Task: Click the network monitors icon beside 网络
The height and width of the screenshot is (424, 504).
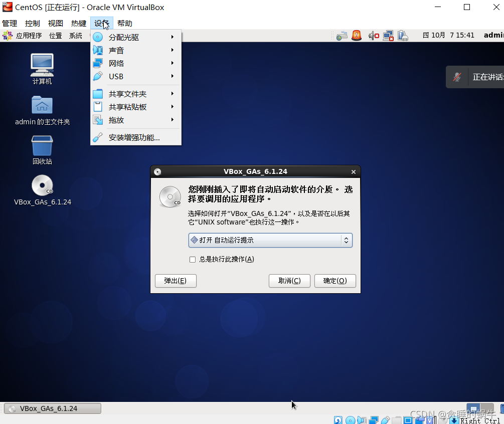Action: [x=98, y=63]
